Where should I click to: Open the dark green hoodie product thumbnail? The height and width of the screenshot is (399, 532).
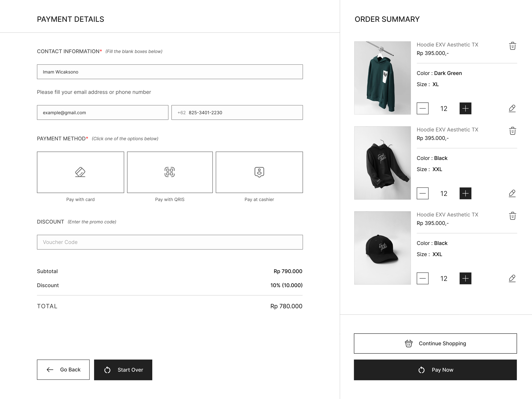(x=382, y=78)
